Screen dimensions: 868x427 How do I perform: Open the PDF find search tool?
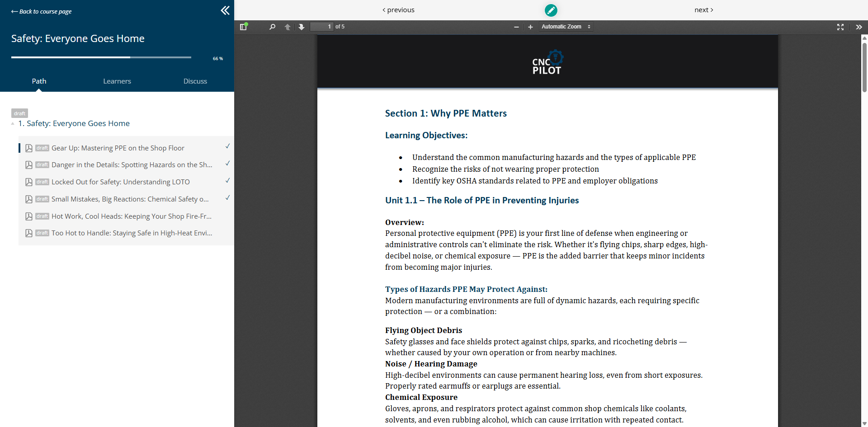(x=272, y=27)
